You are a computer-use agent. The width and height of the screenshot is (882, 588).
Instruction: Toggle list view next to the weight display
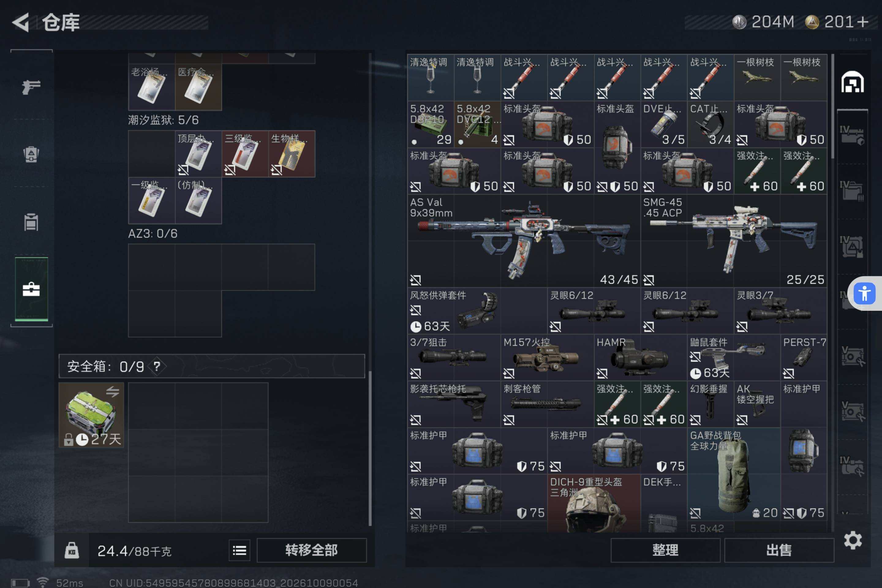click(x=239, y=550)
